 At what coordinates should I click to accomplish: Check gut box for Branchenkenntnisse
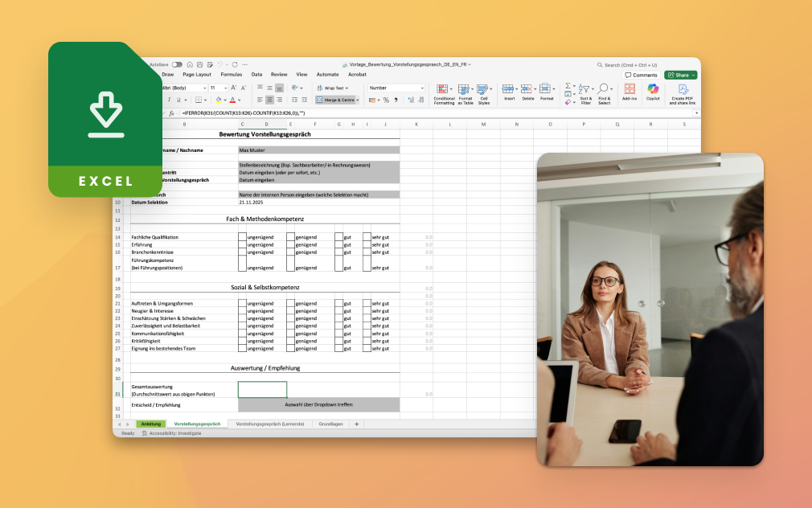click(338, 252)
